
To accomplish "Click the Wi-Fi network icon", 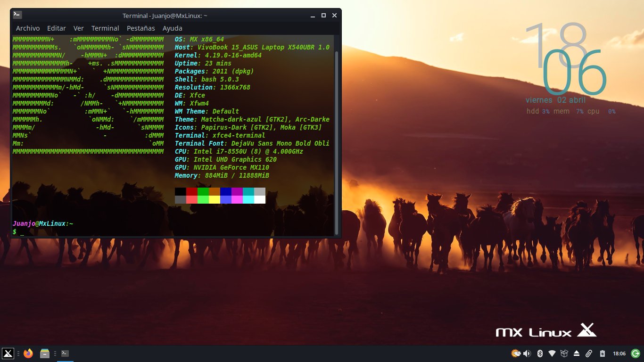I will click(553, 354).
